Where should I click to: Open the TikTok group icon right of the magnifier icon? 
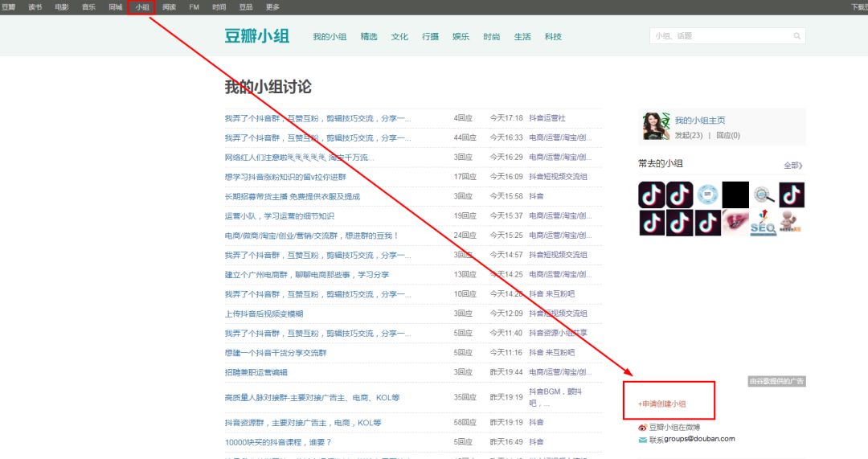[x=791, y=195]
